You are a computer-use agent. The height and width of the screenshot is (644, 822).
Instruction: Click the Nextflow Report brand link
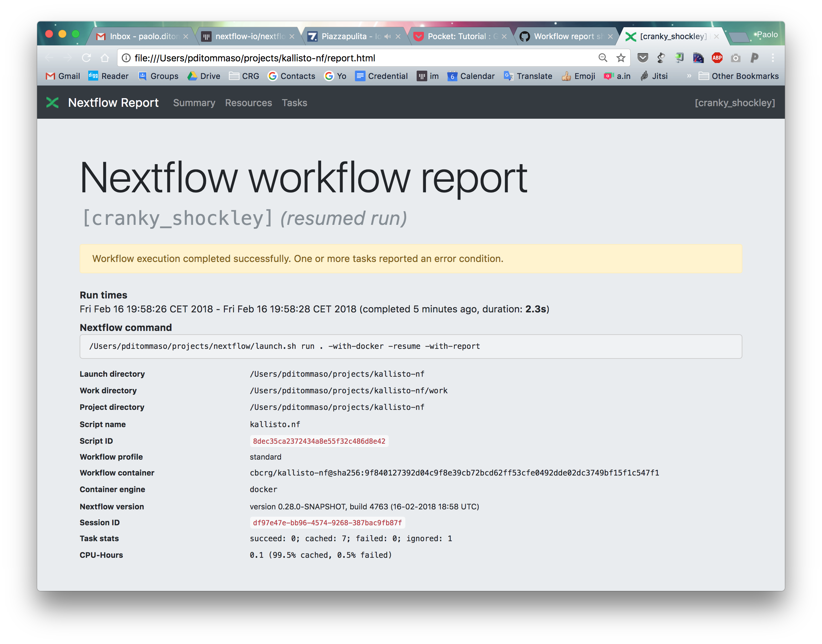(x=113, y=102)
